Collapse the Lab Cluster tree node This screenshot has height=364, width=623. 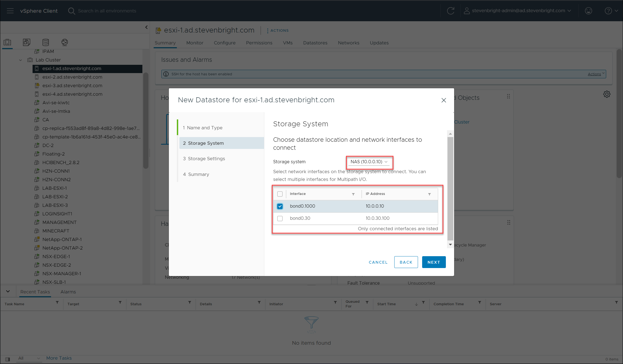click(x=20, y=60)
